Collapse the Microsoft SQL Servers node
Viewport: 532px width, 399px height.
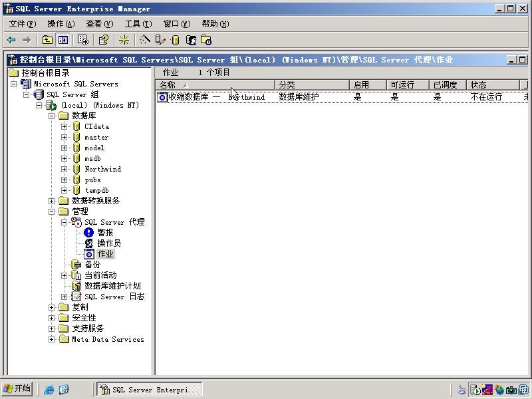tap(13, 84)
